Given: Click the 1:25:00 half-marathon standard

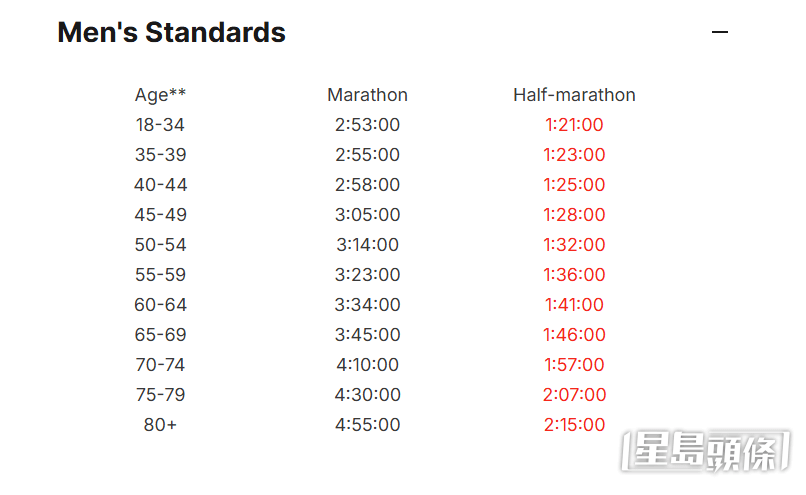Looking at the screenshot, I should point(574,185).
